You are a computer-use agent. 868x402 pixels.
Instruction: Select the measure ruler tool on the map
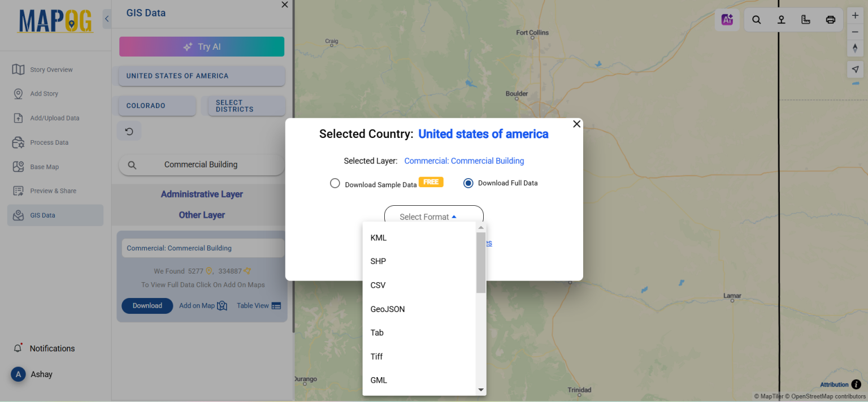coord(806,19)
